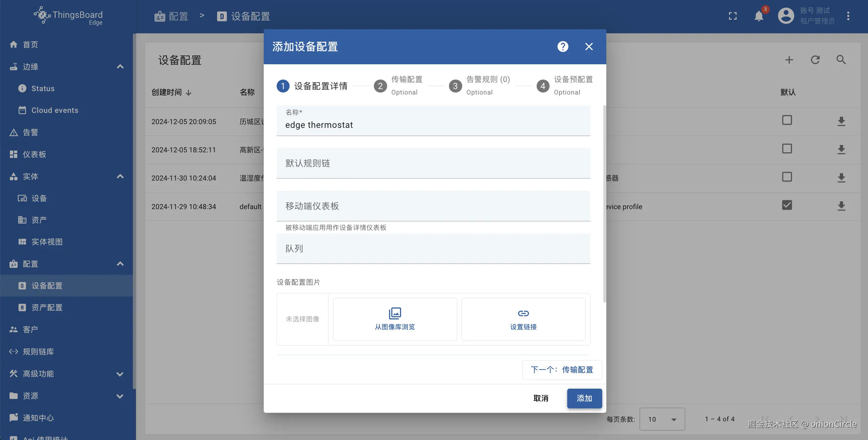
Task: Click the help question mark icon in dialog
Action: [563, 47]
